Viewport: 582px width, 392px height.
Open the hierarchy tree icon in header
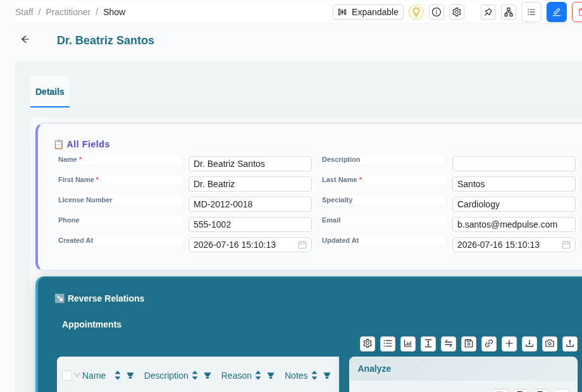point(509,12)
